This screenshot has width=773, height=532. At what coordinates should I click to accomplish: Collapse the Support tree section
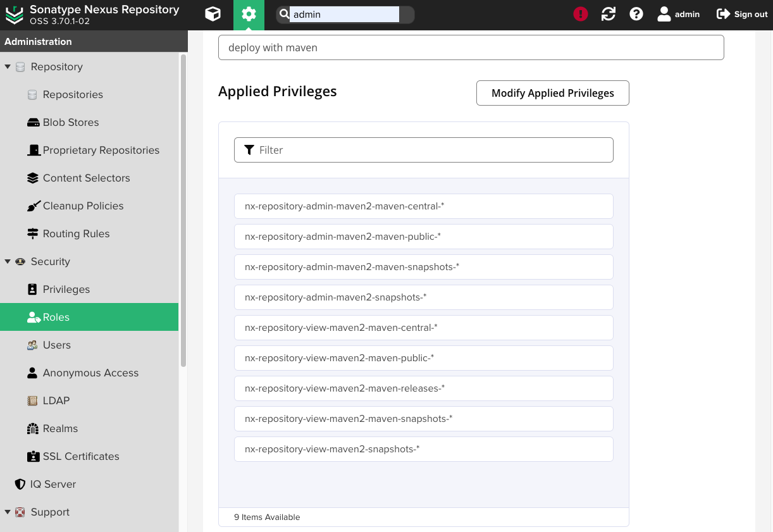pyautogui.click(x=8, y=512)
